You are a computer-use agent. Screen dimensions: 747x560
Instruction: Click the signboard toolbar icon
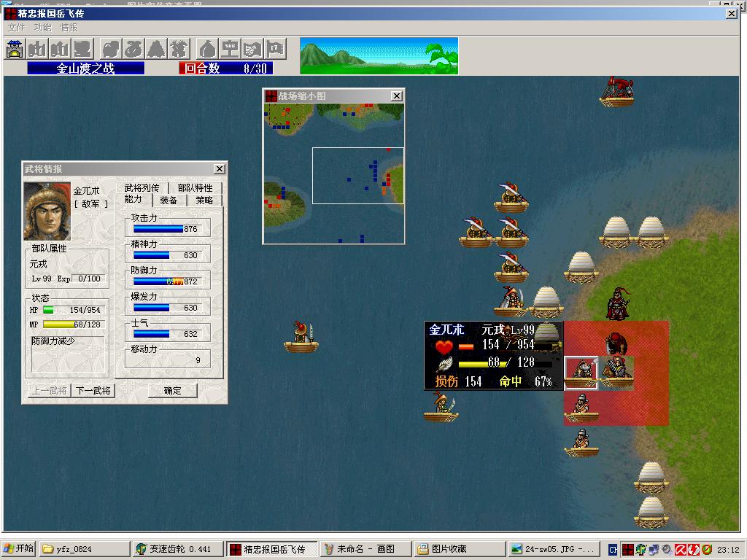[x=230, y=49]
